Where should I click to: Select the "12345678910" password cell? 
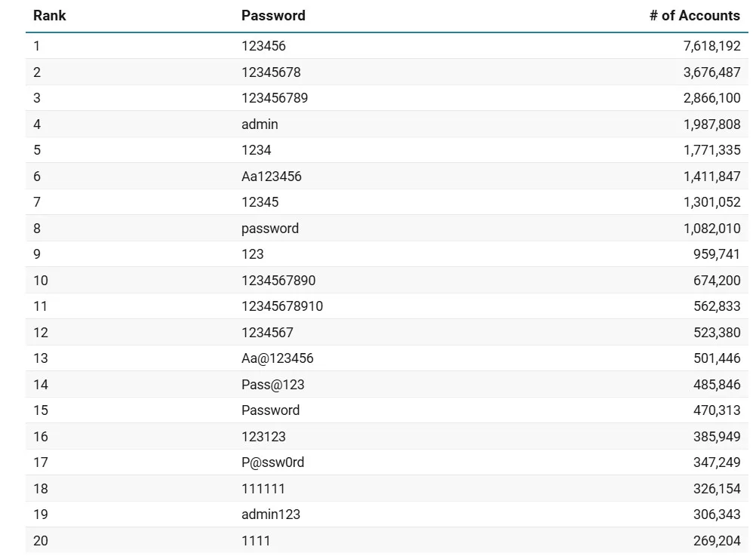pyautogui.click(x=281, y=306)
